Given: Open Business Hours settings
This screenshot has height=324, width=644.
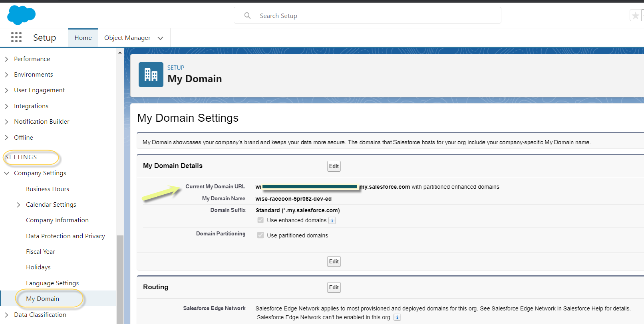Looking at the screenshot, I should (48, 189).
